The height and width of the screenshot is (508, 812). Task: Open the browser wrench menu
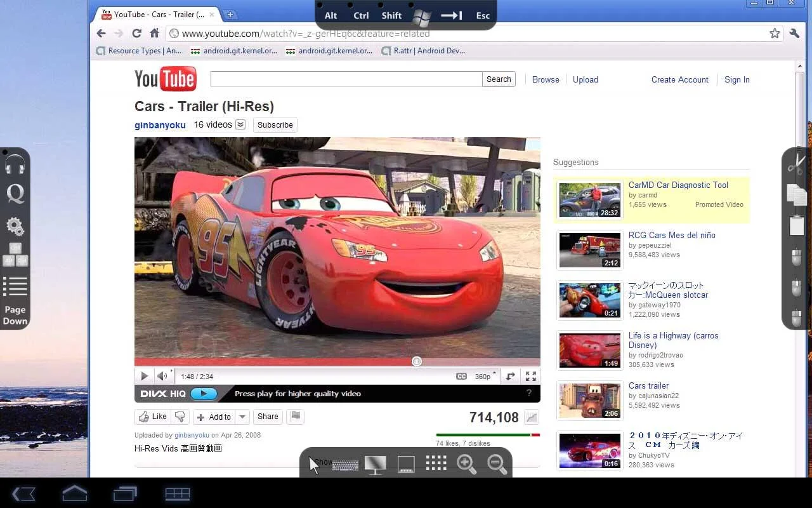click(x=794, y=34)
